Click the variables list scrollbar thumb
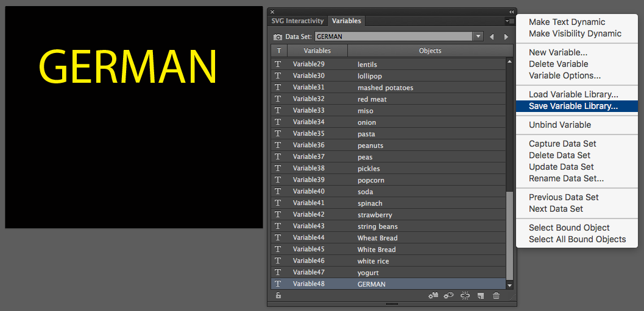 pos(510,235)
